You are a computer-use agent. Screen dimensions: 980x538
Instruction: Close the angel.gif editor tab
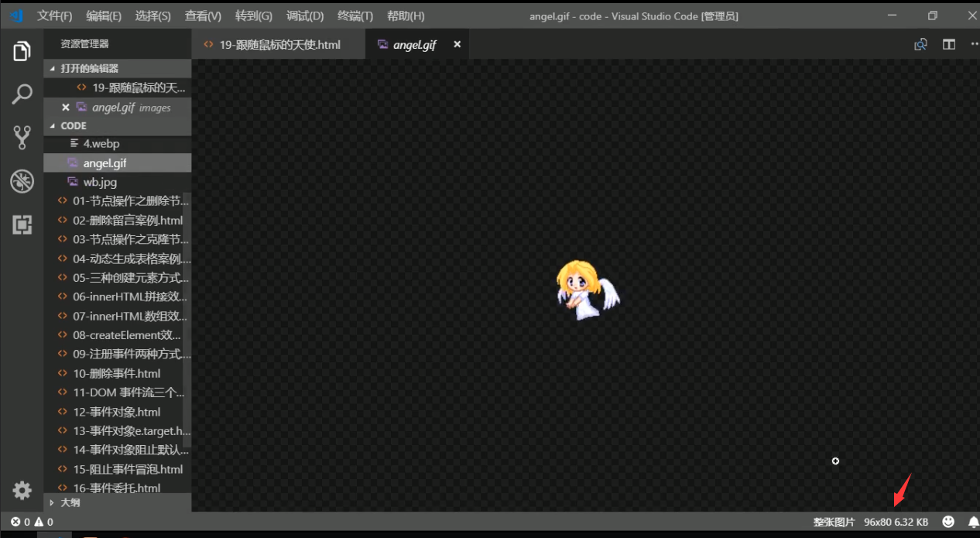point(457,44)
